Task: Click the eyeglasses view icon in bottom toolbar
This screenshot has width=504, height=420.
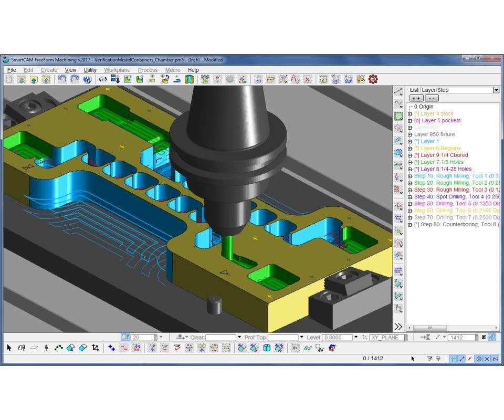Action: 308,348
